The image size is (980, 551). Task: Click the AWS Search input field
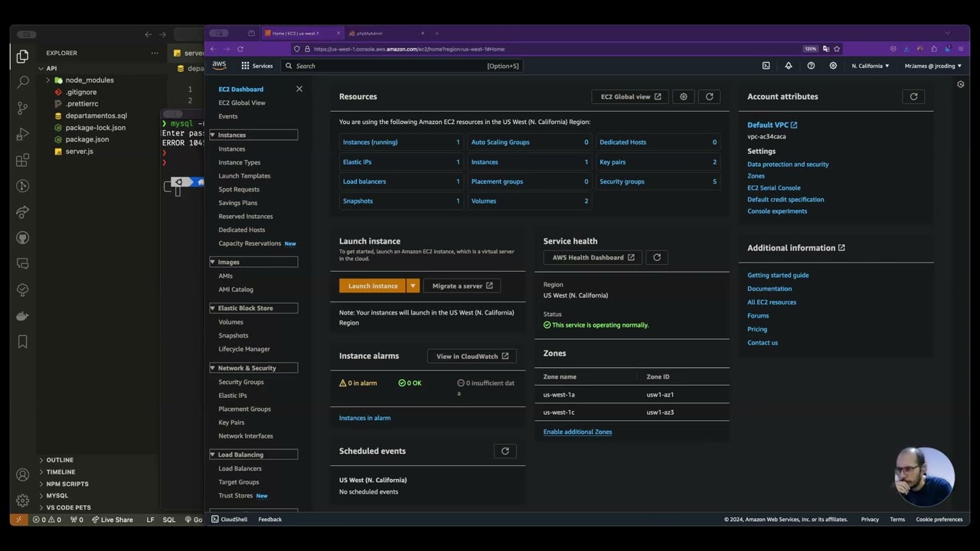point(402,66)
